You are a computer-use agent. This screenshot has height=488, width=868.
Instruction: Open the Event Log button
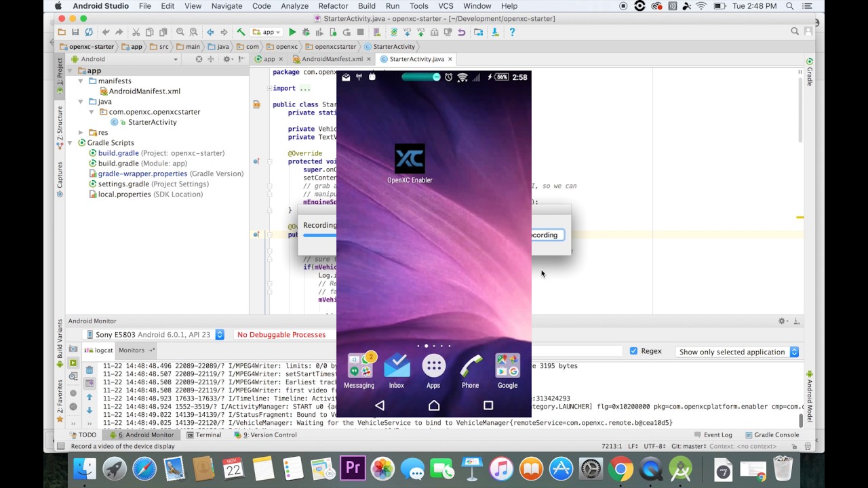coord(713,435)
